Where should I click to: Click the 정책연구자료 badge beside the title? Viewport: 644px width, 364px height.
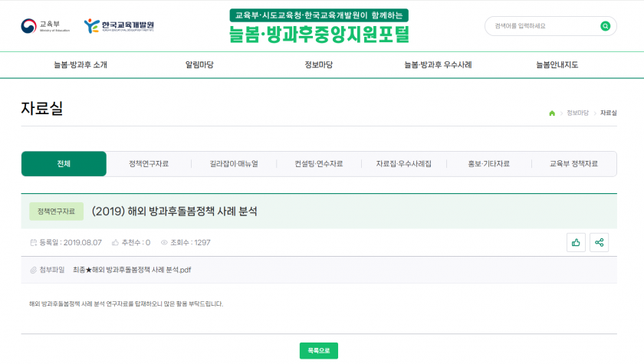click(56, 212)
